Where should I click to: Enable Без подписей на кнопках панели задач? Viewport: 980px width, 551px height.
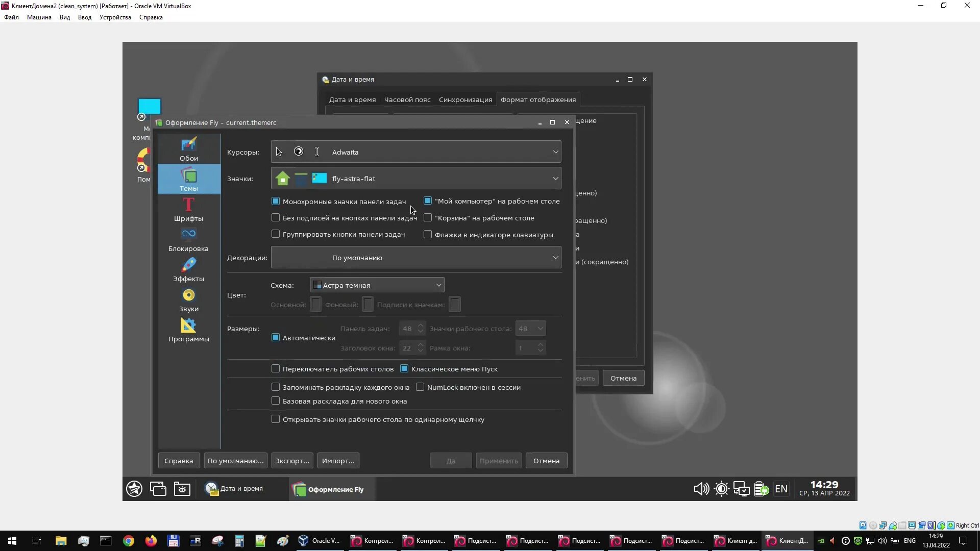pos(276,217)
